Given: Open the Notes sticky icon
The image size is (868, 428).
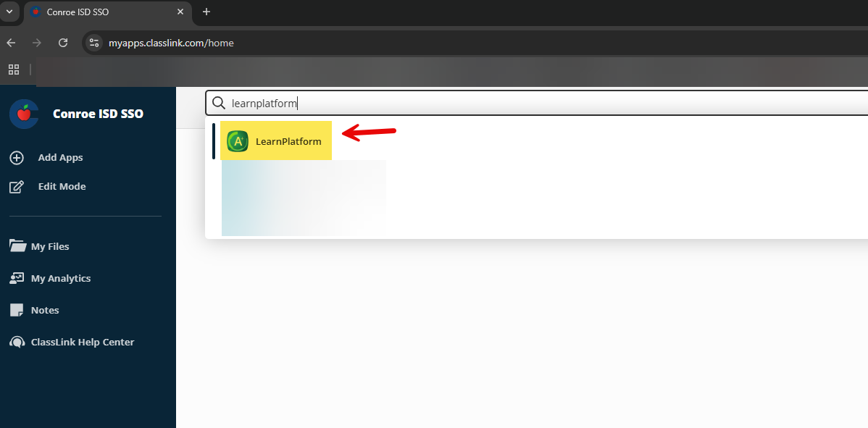Looking at the screenshot, I should [x=17, y=310].
